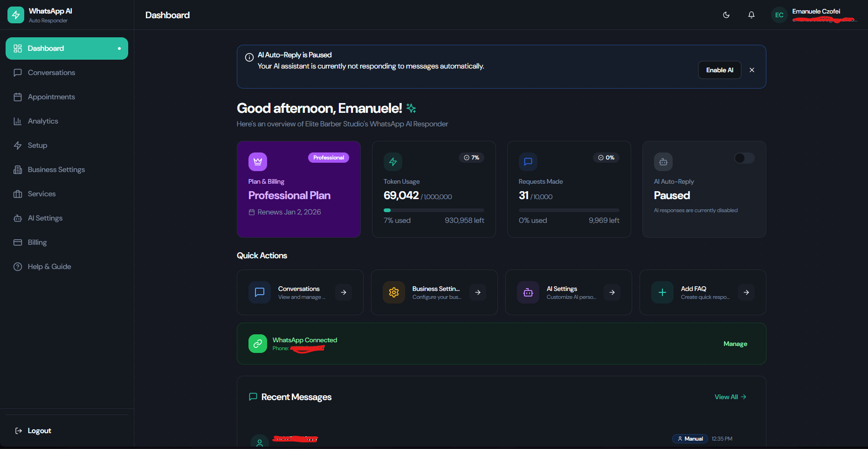
Task: Click the '9,969 left' text
Action: click(x=604, y=221)
